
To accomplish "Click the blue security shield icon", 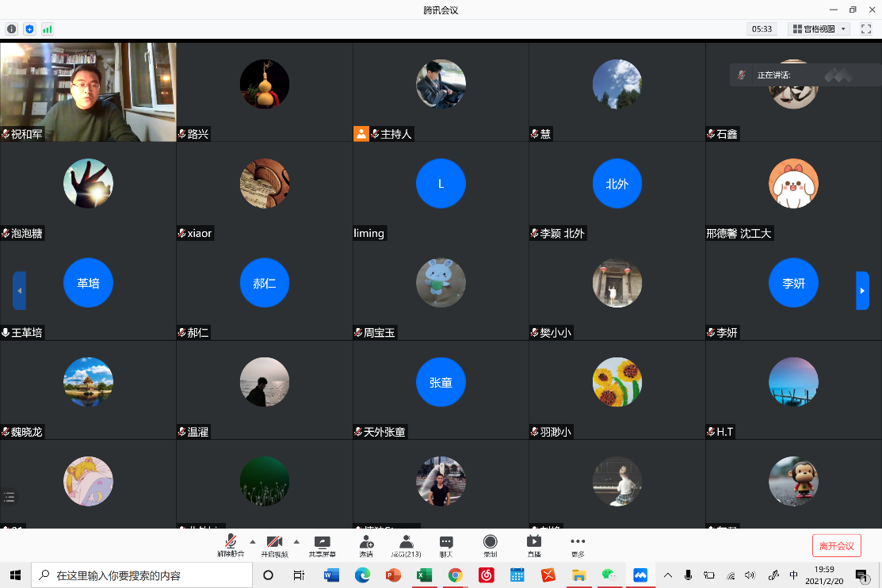I will coord(29,29).
